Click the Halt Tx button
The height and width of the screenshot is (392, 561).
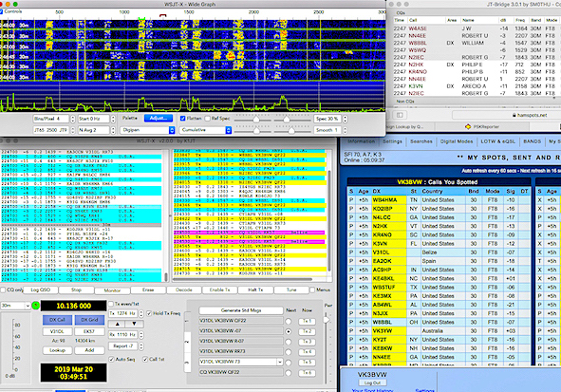pos(255,289)
